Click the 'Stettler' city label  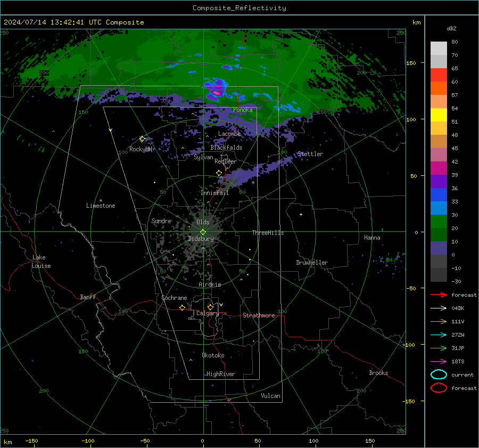tap(310, 154)
